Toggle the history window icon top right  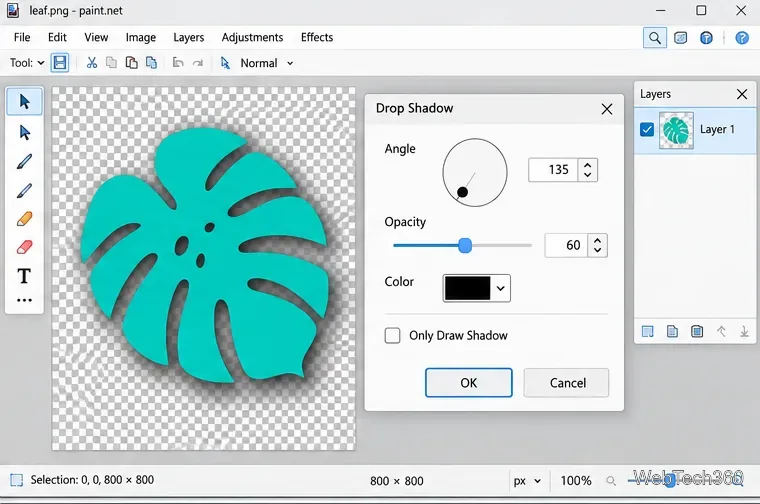[x=681, y=38]
